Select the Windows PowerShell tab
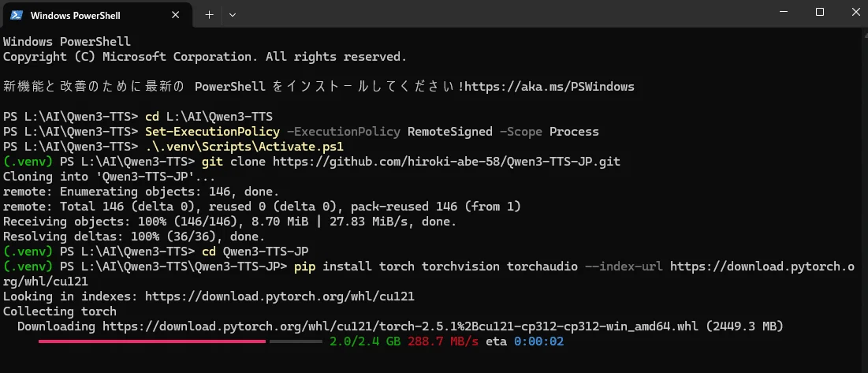868x373 pixels. 96,15
